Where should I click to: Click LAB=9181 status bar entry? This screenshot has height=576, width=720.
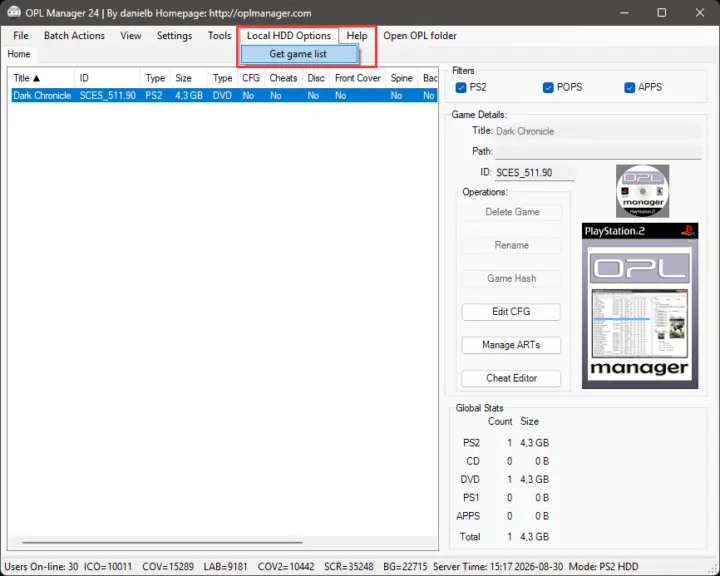tap(225, 567)
